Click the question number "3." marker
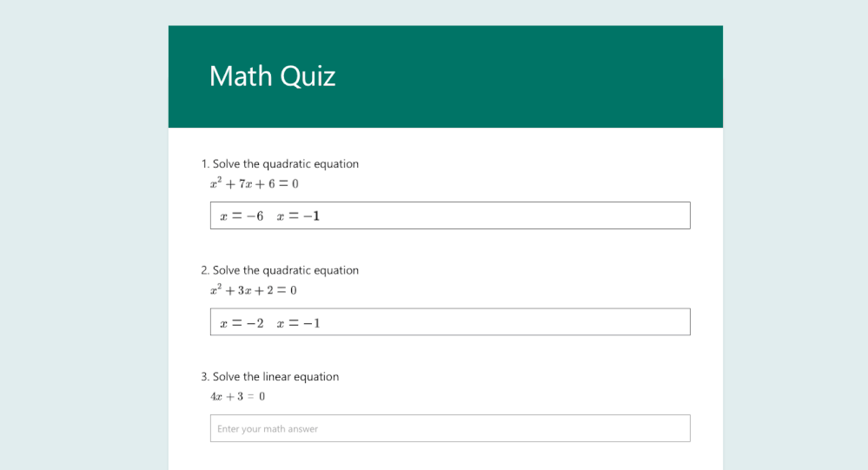The width and height of the screenshot is (868, 470). coord(205,377)
